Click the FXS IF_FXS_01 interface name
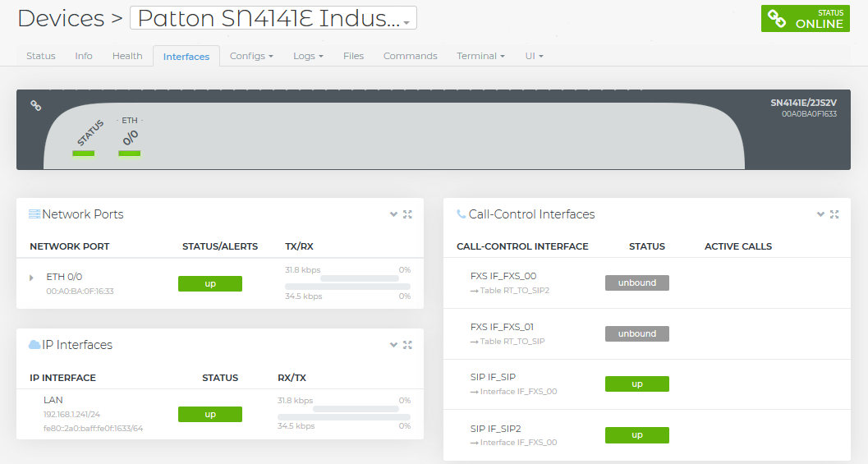The width and height of the screenshot is (868, 464). [502, 327]
